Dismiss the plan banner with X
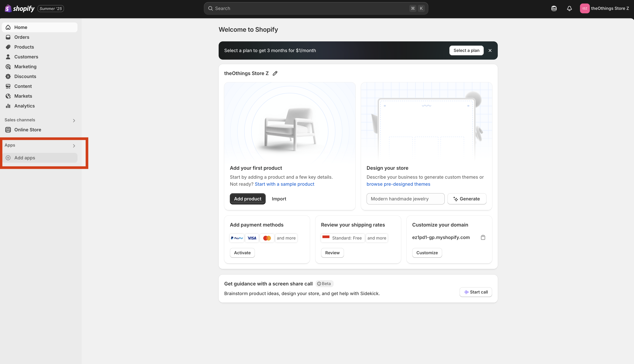The width and height of the screenshot is (634, 364). tap(490, 50)
